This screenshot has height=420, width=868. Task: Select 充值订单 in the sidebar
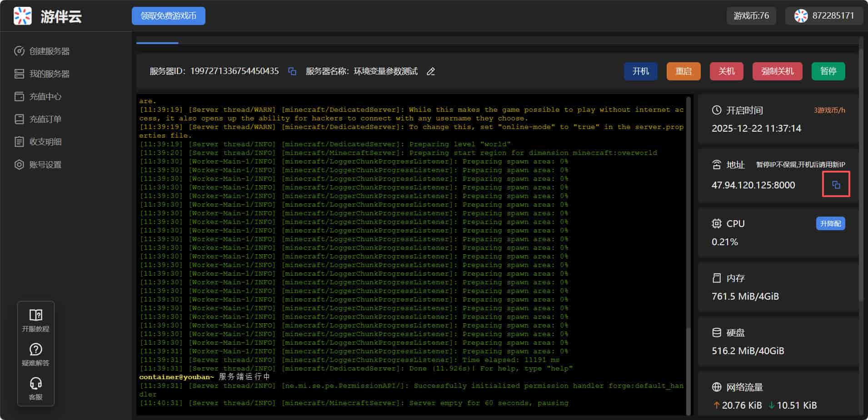pos(45,119)
